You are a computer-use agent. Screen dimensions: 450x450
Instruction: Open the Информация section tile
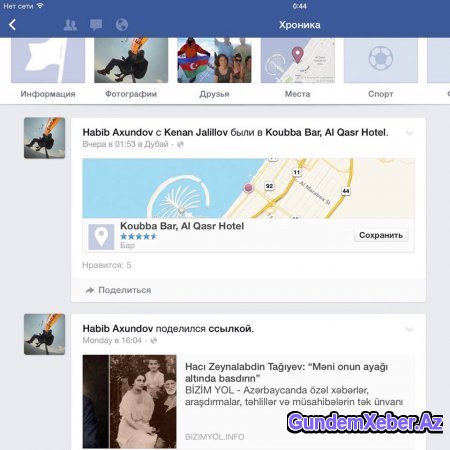(48, 60)
